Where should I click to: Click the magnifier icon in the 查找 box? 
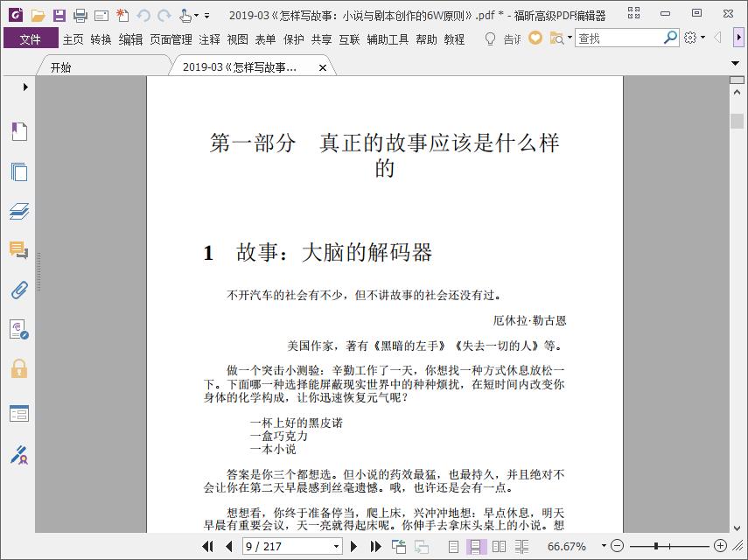pyautogui.click(x=670, y=38)
